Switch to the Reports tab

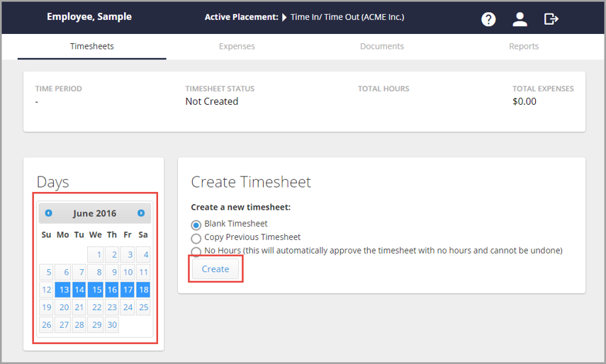tap(524, 46)
